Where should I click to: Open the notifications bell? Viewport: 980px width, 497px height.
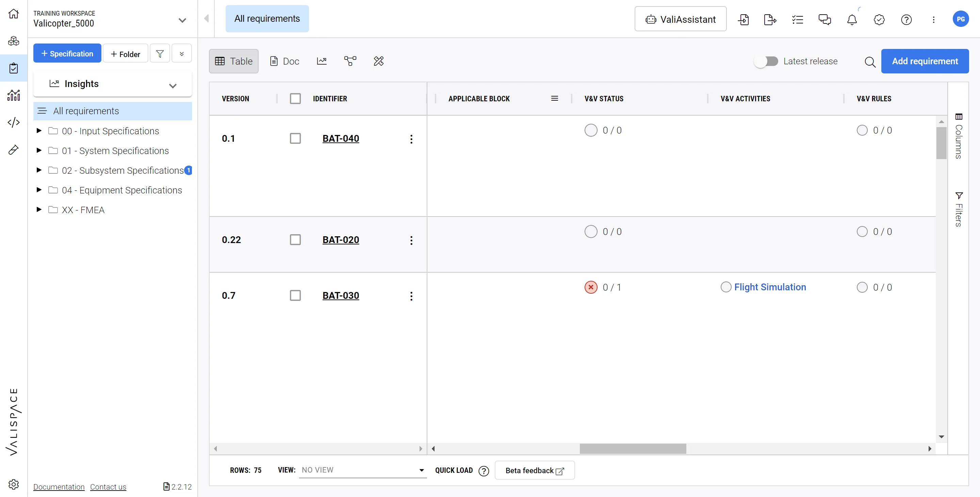(x=852, y=19)
